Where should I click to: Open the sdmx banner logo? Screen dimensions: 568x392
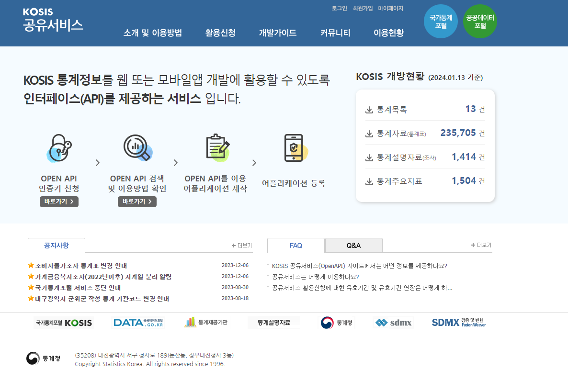point(393,323)
